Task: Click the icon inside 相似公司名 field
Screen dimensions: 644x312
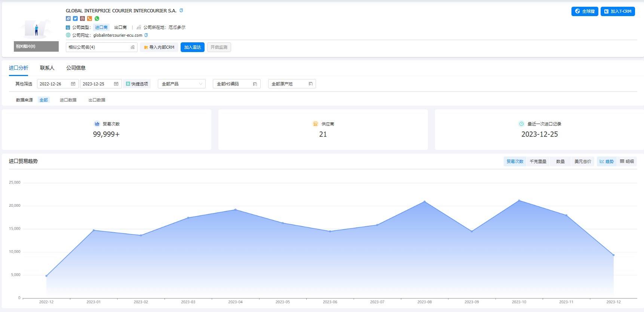Action: (132, 47)
